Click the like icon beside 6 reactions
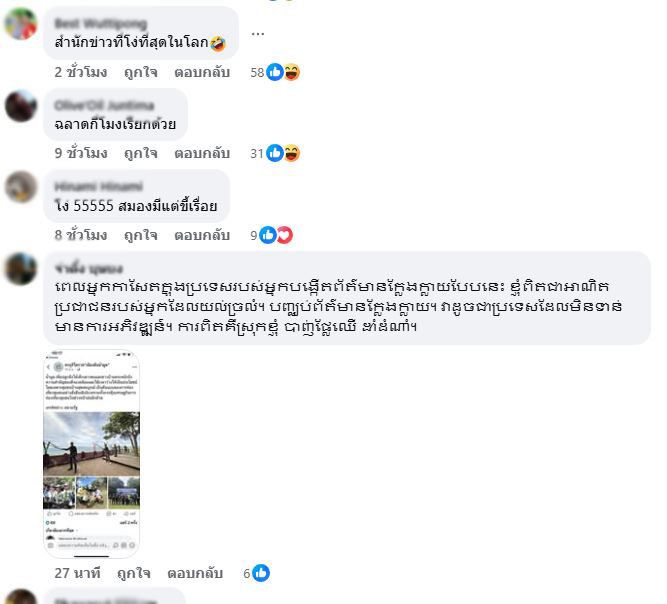Image resolution: width=667 pixels, height=604 pixels. [261, 573]
